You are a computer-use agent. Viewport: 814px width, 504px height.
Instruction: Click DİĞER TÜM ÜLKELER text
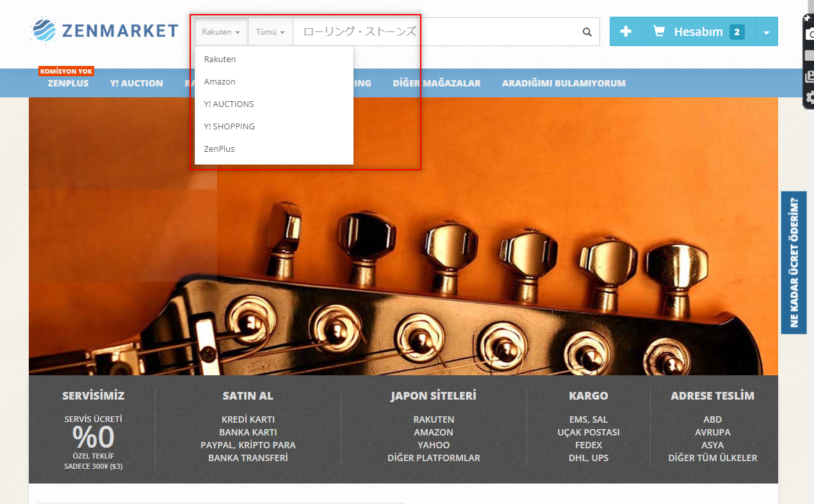[713, 458]
